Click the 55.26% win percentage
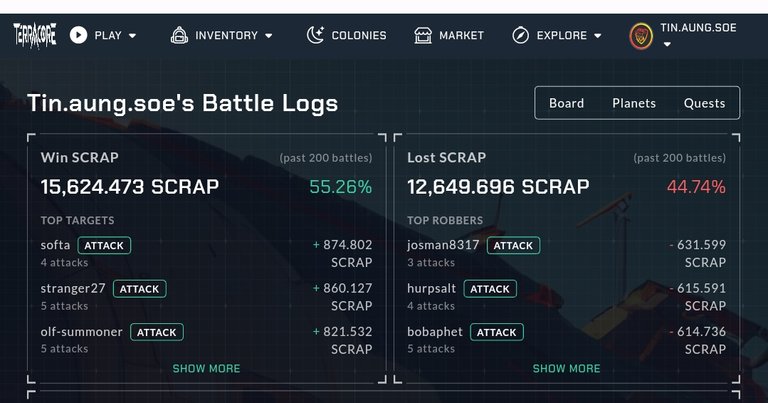Image resolution: width=768 pixels, height=403 pixels. 341,187
